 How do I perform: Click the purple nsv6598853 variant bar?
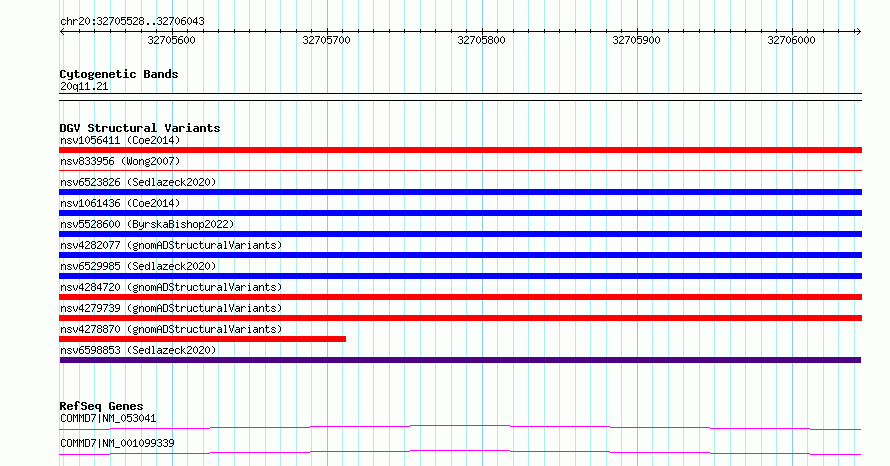coord(460,360)
